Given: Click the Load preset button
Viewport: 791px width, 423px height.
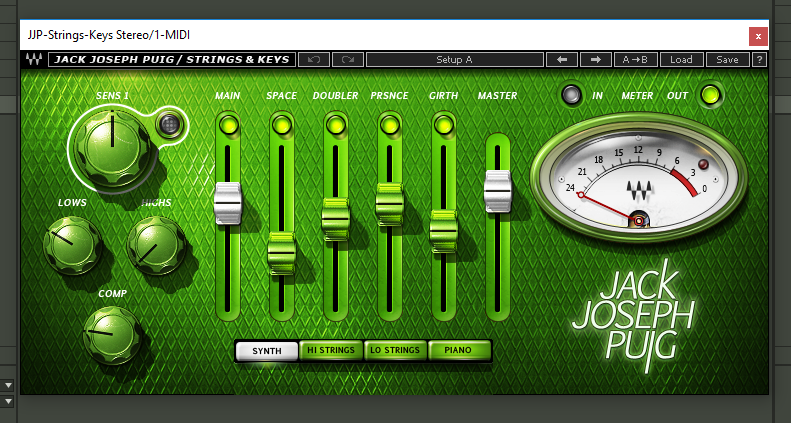Looking at the screenshot, I should click(x=681, y=59).
